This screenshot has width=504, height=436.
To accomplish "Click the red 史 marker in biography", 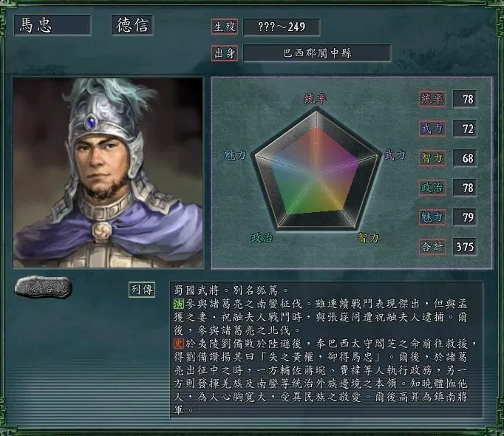I will tap(179, 344).
